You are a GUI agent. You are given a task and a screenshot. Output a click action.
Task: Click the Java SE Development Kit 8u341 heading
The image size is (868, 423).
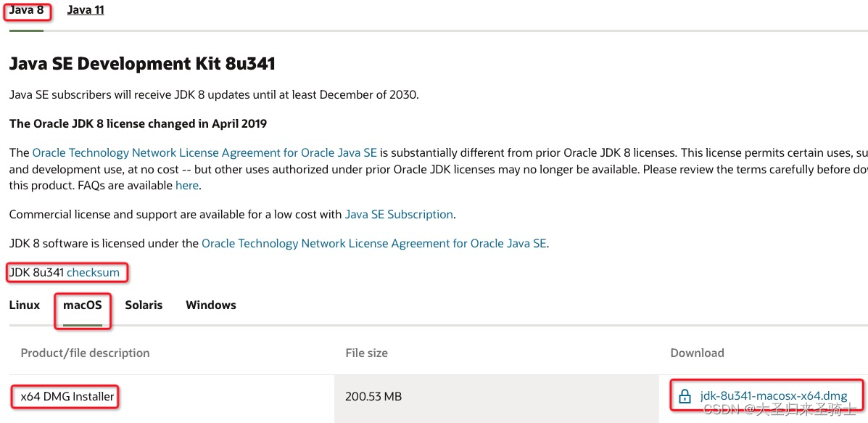[142, 65]
